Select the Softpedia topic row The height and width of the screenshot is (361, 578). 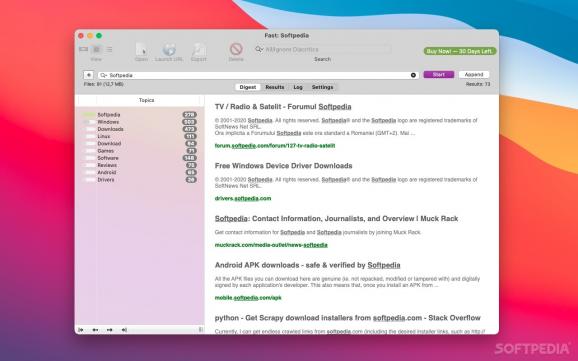tap(139, 115)
